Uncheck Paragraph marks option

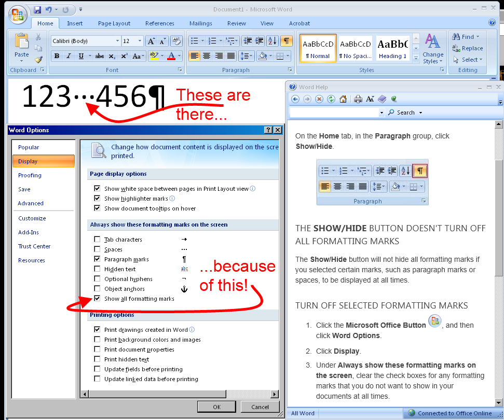click(x=97, y=259)
